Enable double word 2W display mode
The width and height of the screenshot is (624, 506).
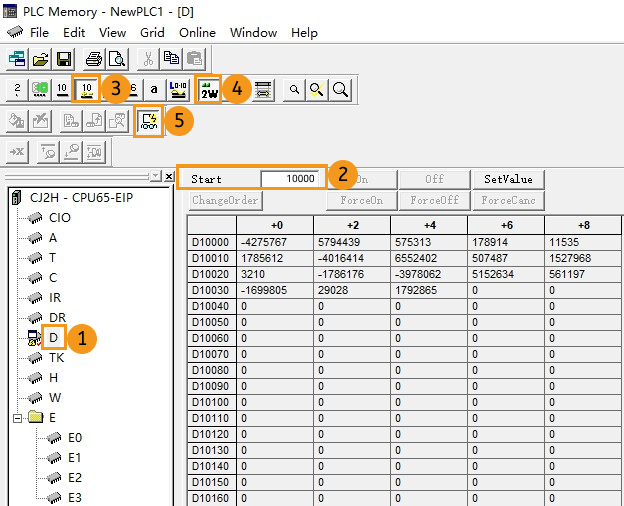(x=208, y=90)
